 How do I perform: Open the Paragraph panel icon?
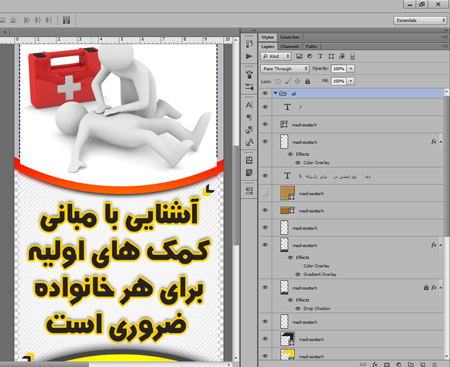coord(249,117)
